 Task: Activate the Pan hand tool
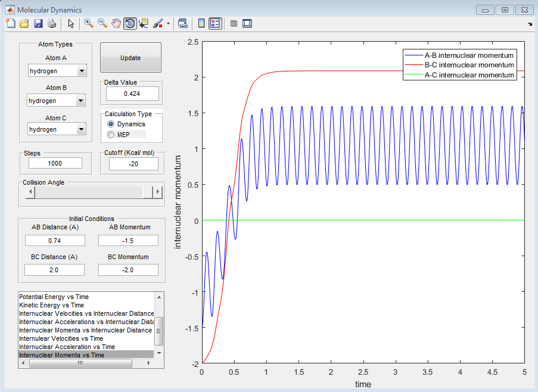(116, 23)
